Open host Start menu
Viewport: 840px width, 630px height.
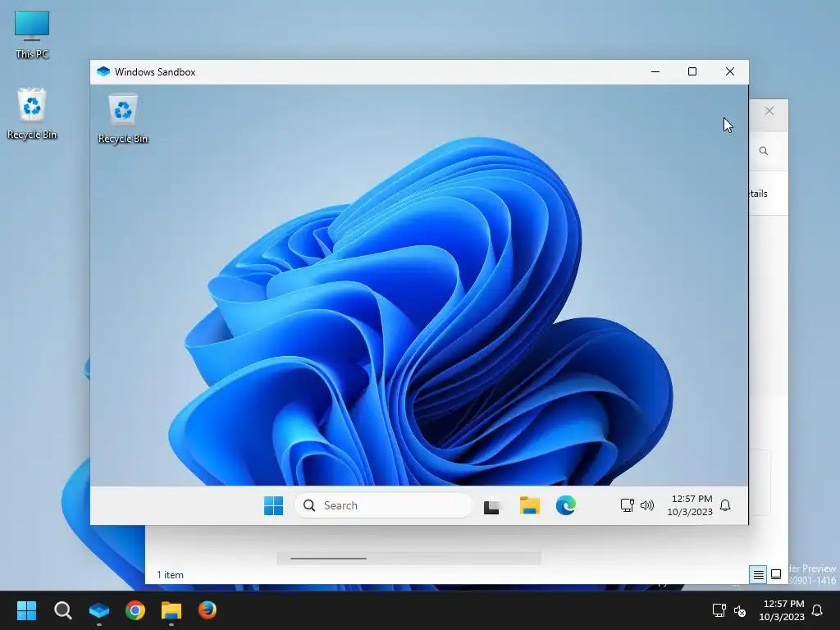[x=26, y=610]
